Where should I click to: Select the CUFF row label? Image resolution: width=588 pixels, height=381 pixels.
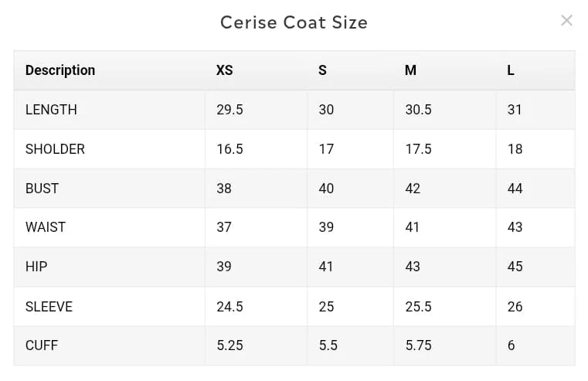coord(42,345)
